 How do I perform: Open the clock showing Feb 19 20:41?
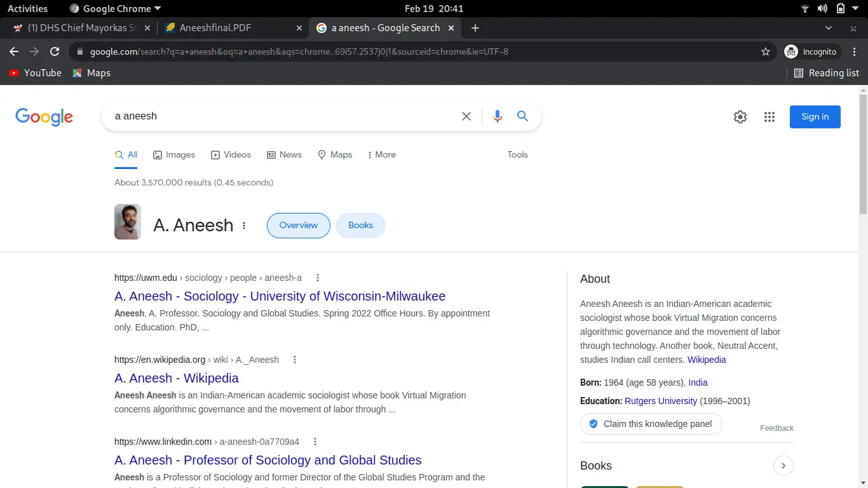[x=434, y=9]
